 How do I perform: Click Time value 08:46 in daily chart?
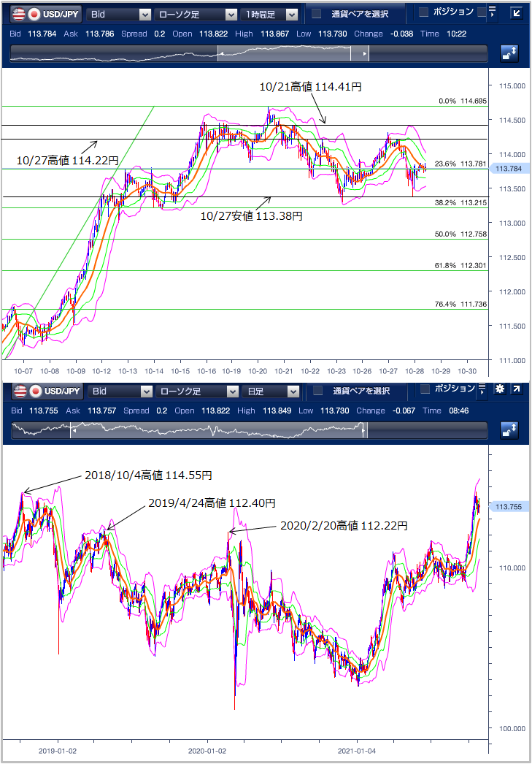[458, 410]
